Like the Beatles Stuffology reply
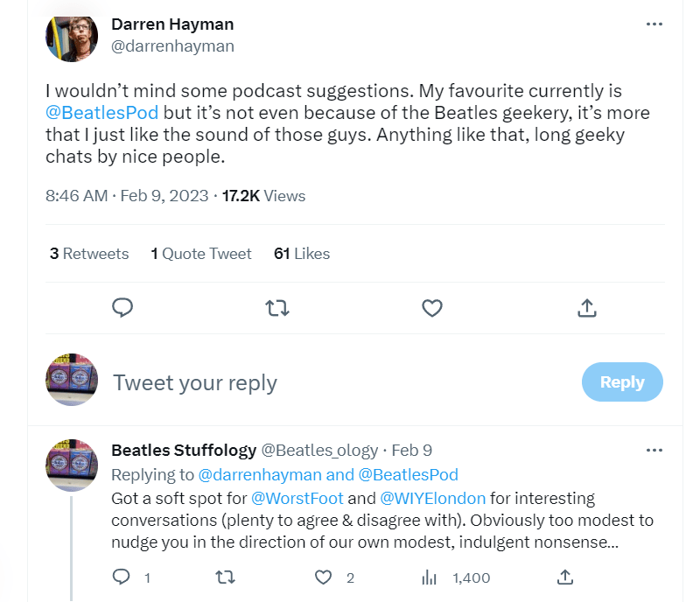The width and height of the screenshot is (700, 602). (x=324, y=577)
